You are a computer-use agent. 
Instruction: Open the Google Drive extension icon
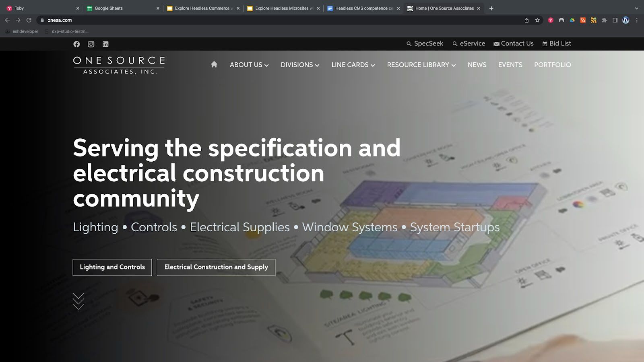(x=572, y=20)
